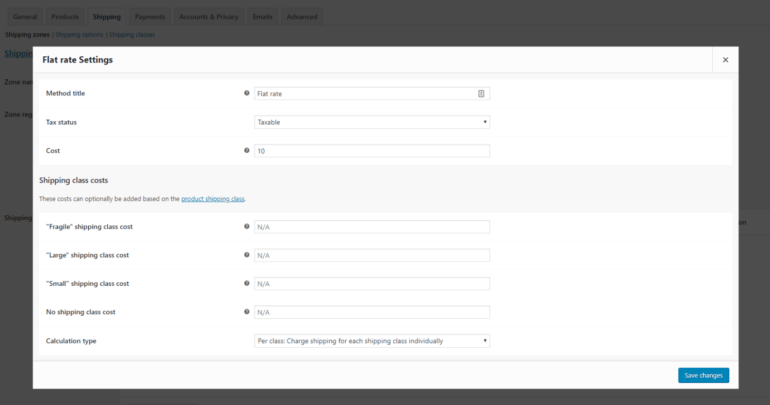770x405 pixels.
Task: Click help icon for "Fragile" shipping class cost
Action: tap(247, 227)
